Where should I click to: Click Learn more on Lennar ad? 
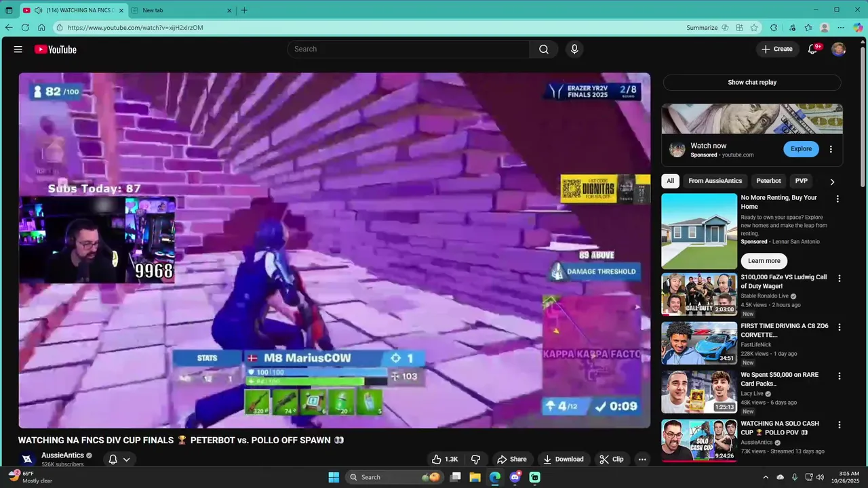coord(764,261)
